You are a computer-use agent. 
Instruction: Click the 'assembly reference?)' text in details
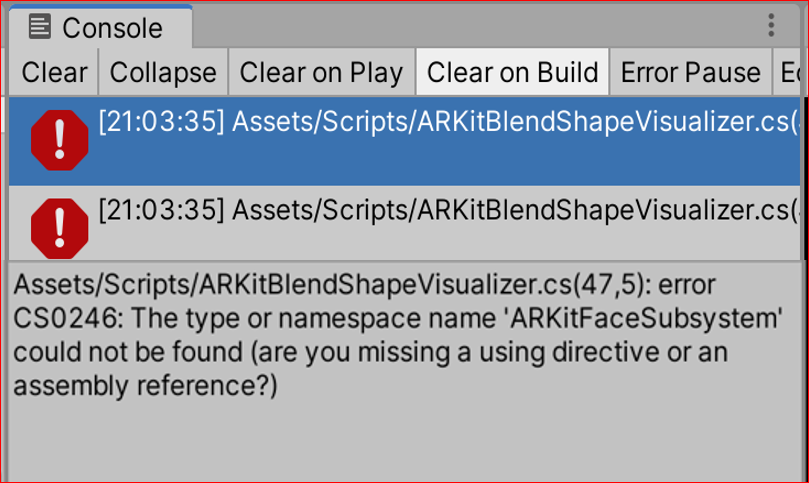[x=145, y=387]
